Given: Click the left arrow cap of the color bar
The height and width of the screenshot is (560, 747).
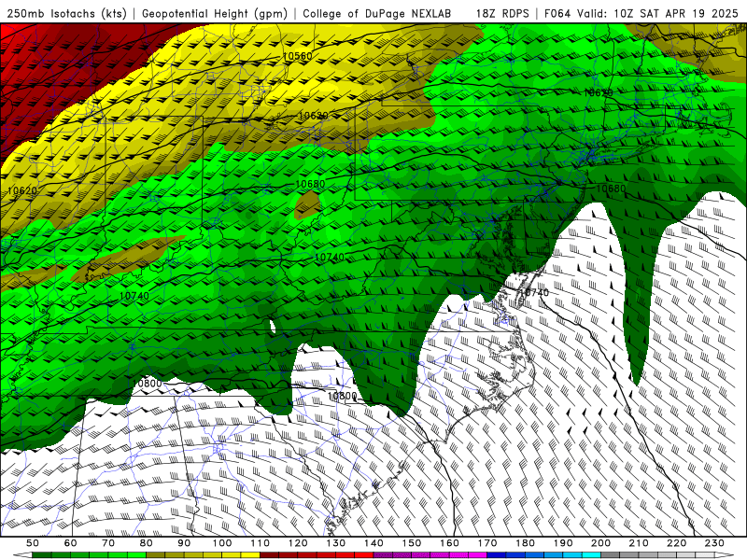Looking at the screenshot, I should (x=22, y=555).
